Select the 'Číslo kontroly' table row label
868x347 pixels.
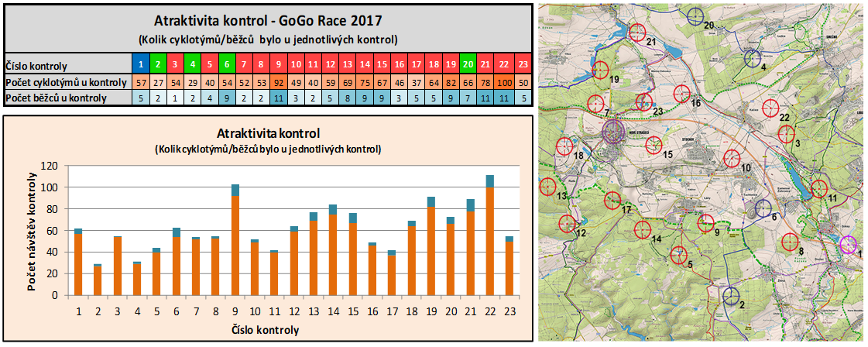(36, 67)
